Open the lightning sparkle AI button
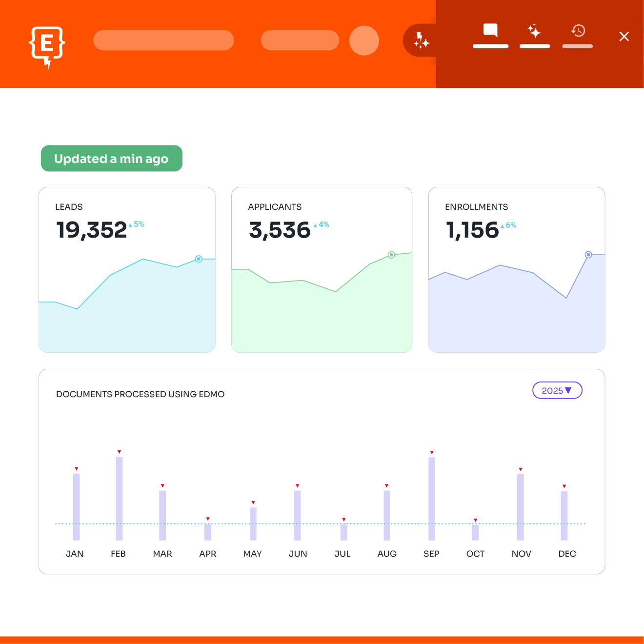644x644 pixels. (x=421, y=40)
